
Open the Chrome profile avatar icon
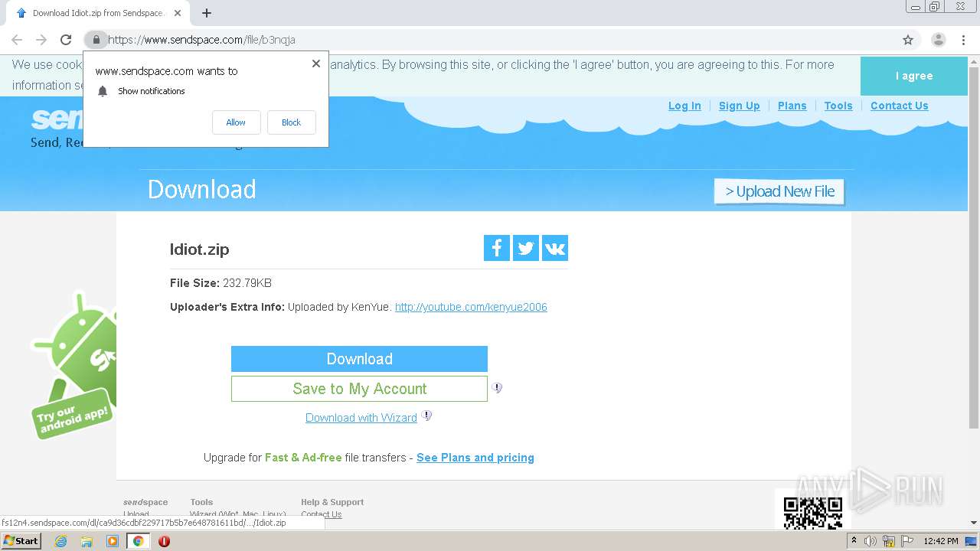938,40
